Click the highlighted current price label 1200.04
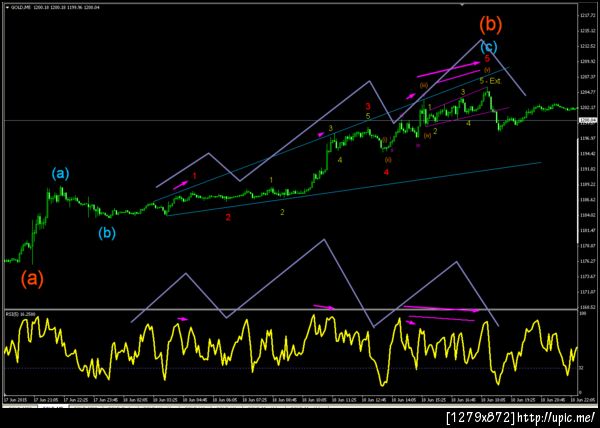Screen dimensions: 600x428 pyautogui.click(x=589, y=120)
